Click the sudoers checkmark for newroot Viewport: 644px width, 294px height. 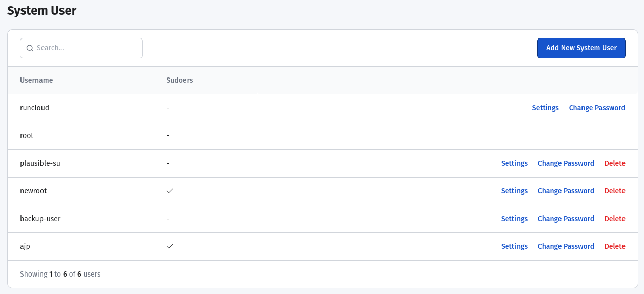pyautogui.click(x=170, y=191)
